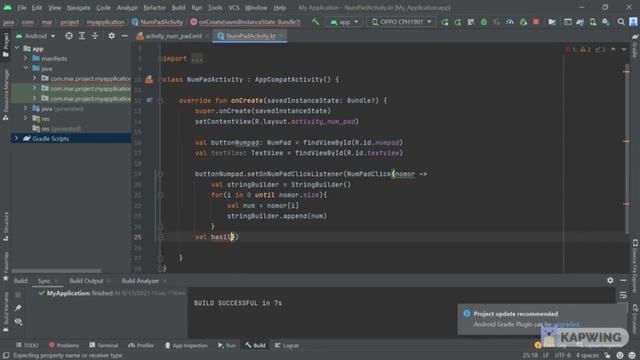Image resolution: width=640 pixels, height=360 pixels.
Task: Click the gutter icon at the class NumPadActivity line
Action: 149,80
